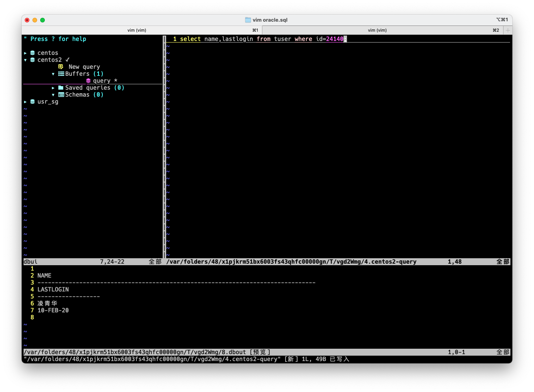The height and width of the screenshot is (392, 534).
Task: Click the New query note icon
Action: [61, 67]
